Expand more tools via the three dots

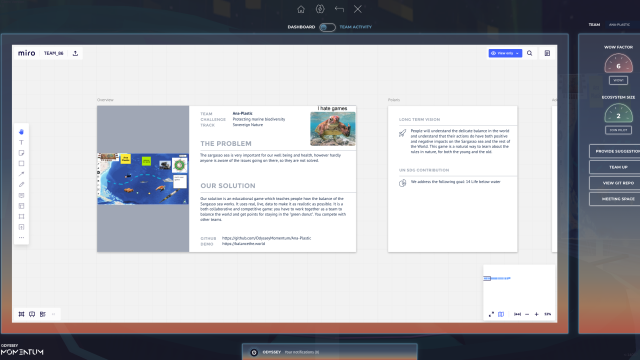tap(21, 238)
